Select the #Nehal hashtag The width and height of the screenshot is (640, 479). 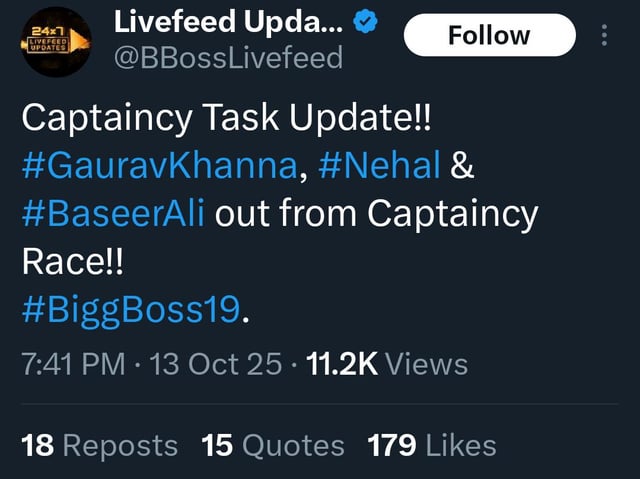coord(381,165)
